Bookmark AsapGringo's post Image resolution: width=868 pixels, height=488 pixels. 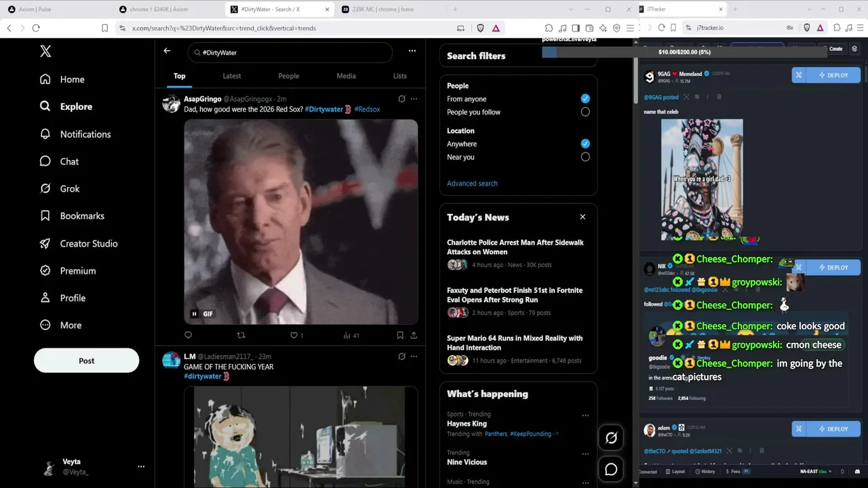[x=400, y=335]
